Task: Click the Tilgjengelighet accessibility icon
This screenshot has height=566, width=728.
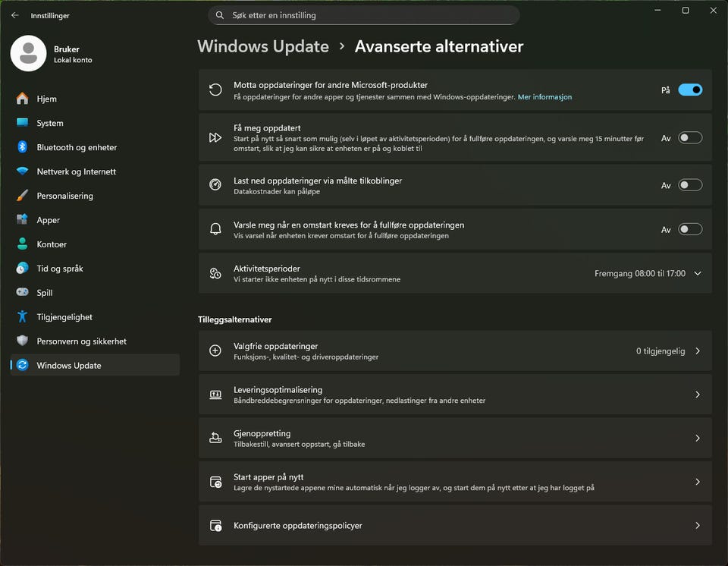Action: click(x=22, y=317)
